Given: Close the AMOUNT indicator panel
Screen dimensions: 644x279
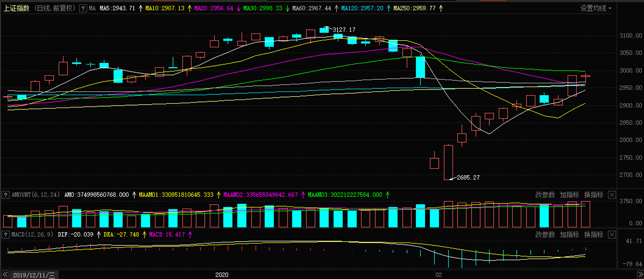Looking at the screenshot, I should tap(612, 195).
